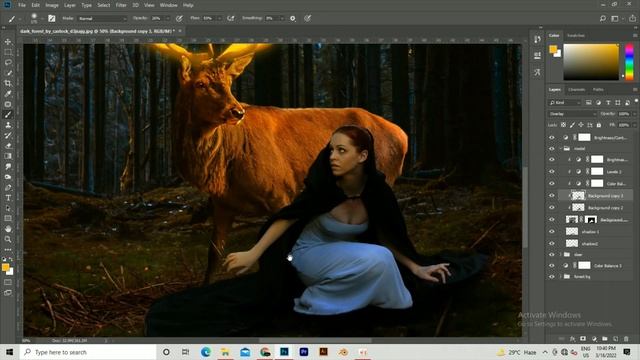Select the Horizontal Type tool
The image size is (640, 360).
tap(8, 198)
